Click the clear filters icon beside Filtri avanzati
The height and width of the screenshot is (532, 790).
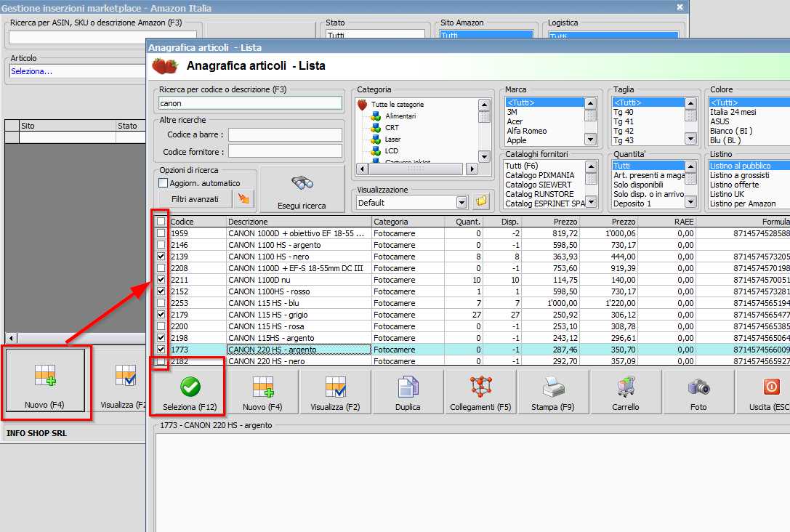pyautogui.click(x=244, y=199)
